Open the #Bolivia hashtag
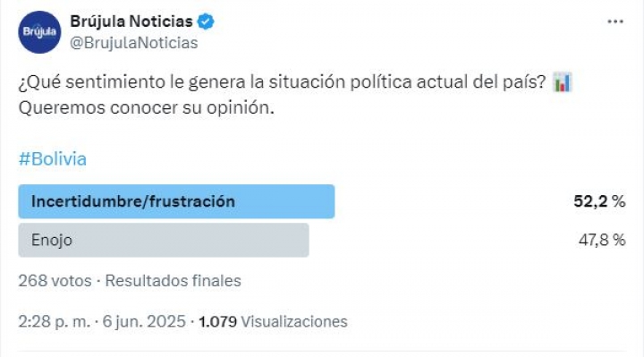Viewport: 644px width, 357px height. pyautogui.click(x=53, y=159)
